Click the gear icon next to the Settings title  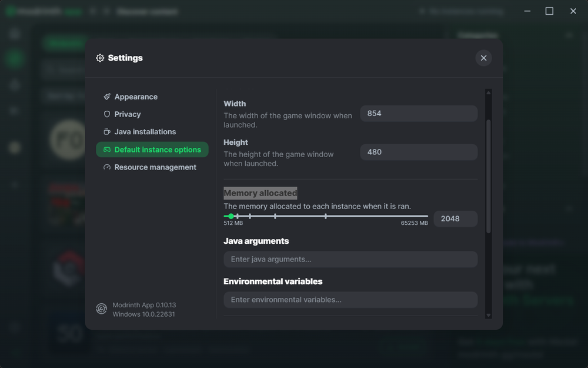click(100, 58)
